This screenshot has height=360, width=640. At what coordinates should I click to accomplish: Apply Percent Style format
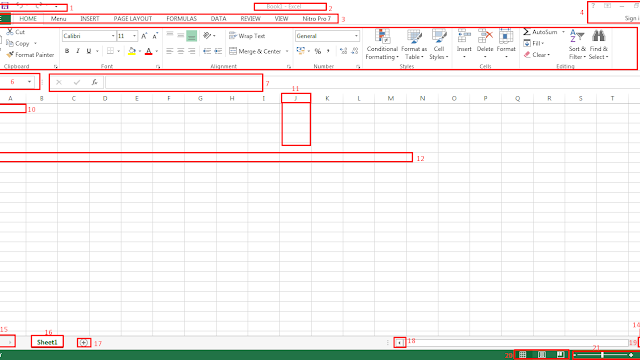(318, 51)
